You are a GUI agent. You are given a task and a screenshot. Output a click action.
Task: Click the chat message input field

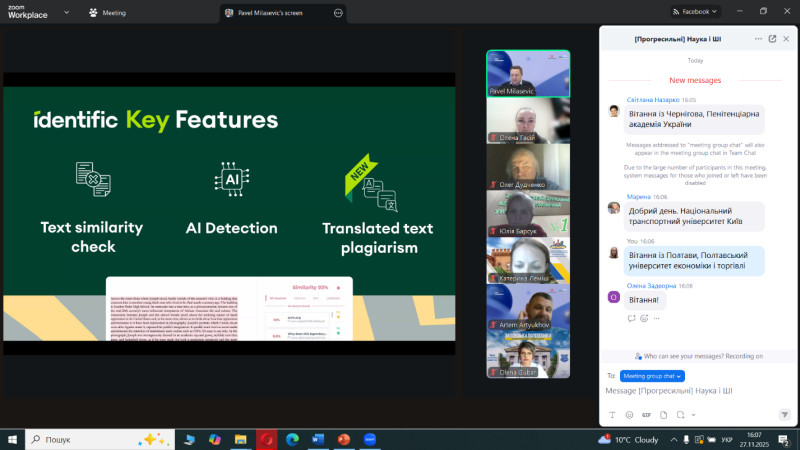pos(690,391)
